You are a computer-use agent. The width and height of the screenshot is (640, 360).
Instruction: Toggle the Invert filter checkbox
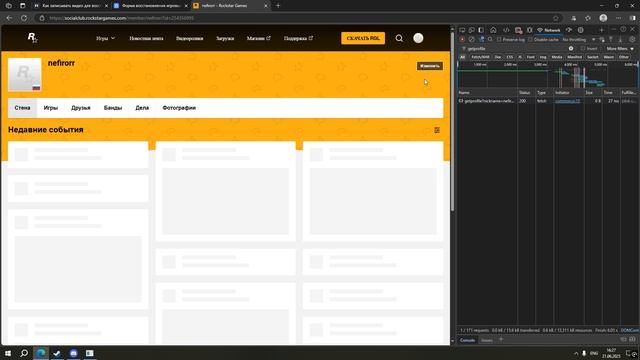point(583,49)
